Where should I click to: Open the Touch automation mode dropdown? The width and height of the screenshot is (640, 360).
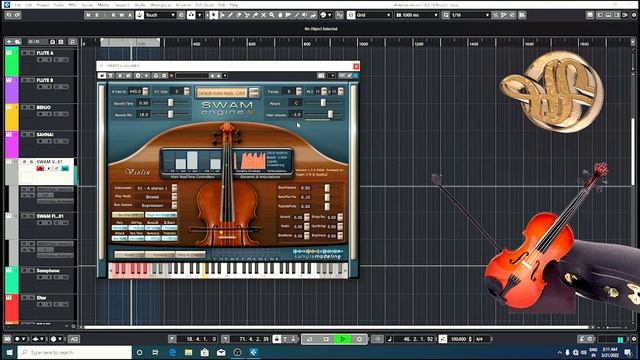[160, 15]
